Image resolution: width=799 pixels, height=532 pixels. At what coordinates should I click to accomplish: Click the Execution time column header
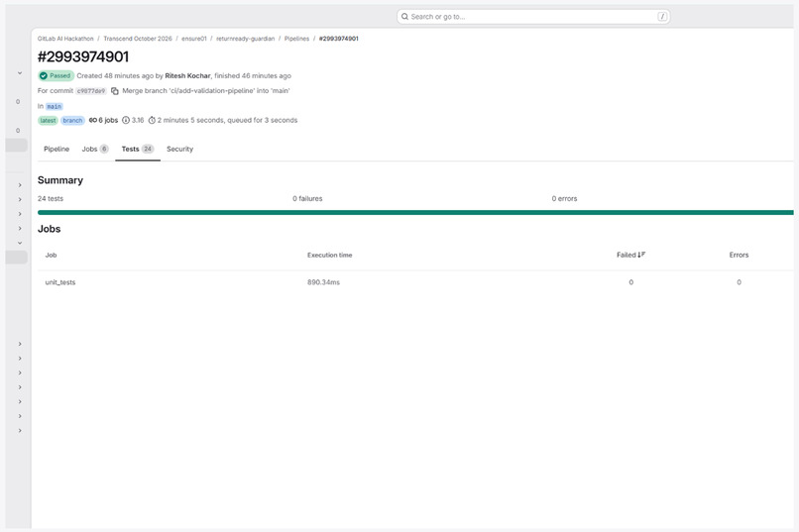pyautogui.click(x=330, y=255)
